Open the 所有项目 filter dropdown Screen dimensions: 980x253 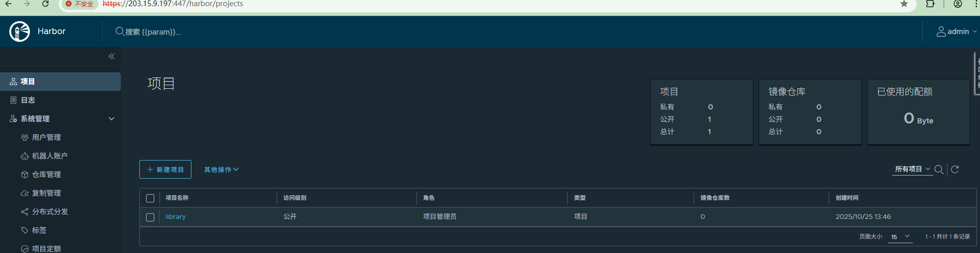point(912,169)
